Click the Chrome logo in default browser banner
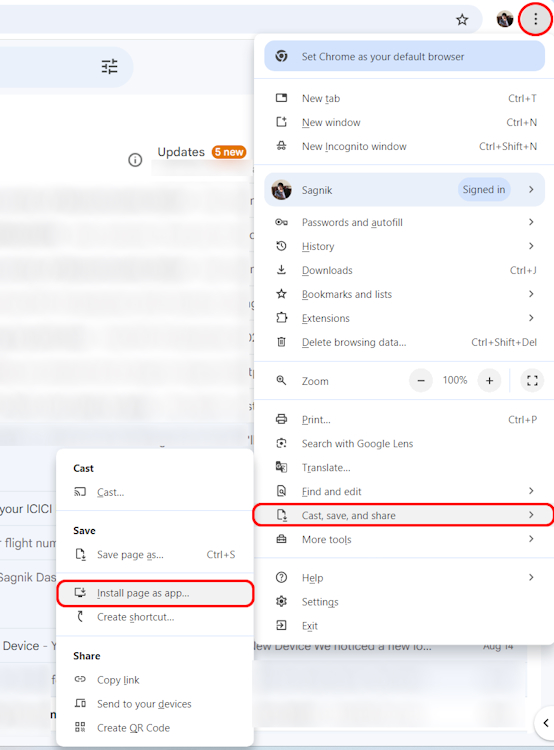This screenshot has width=554, height=750. click(x=281, y=56)
